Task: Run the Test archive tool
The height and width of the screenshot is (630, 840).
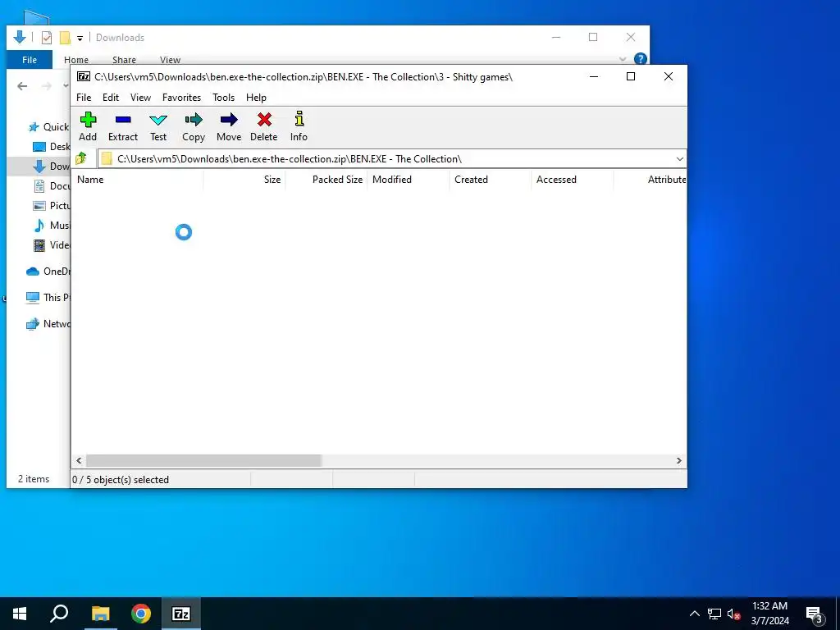Action: pos(158,127)
